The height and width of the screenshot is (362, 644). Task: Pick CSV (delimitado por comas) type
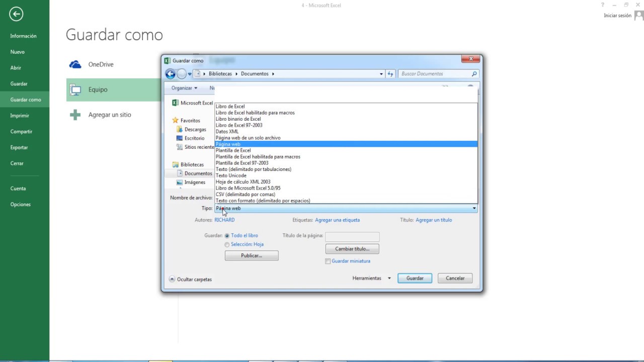point(346,195)
